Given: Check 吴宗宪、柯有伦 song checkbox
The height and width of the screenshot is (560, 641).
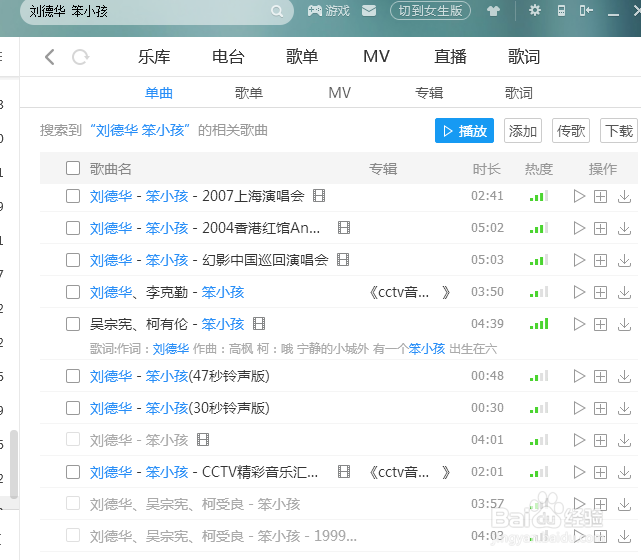Looking at the screenshot, I should (x=73, y=324).
